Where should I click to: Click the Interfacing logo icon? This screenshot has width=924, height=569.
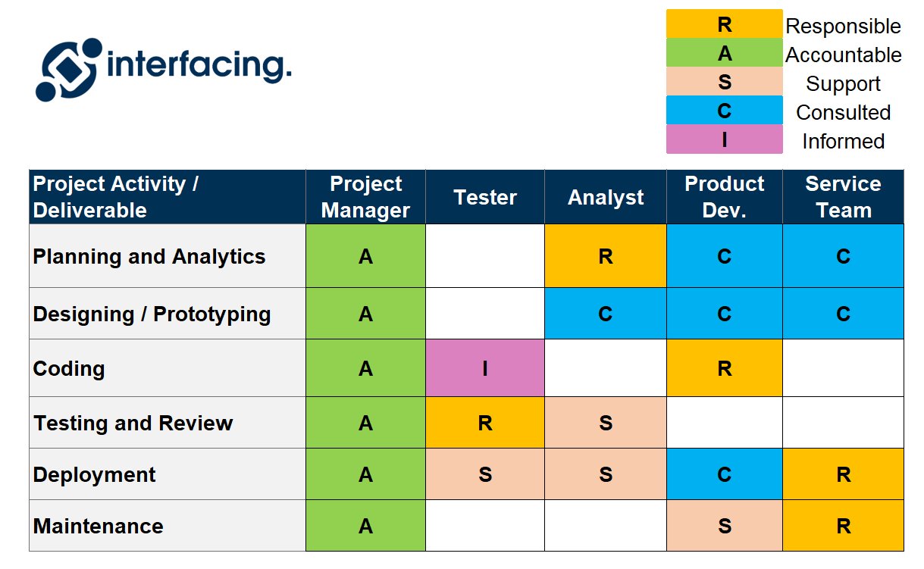click(68, 69)
